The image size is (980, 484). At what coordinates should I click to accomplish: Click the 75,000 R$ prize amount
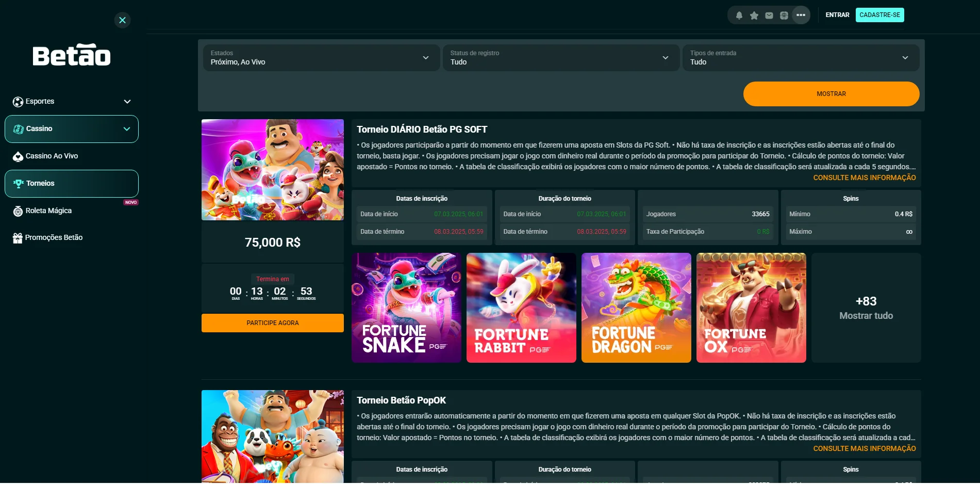(273, 243)
